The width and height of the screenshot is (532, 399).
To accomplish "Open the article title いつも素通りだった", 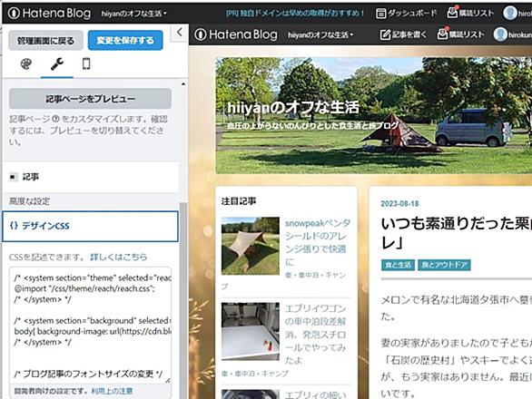I will [457, 233].
